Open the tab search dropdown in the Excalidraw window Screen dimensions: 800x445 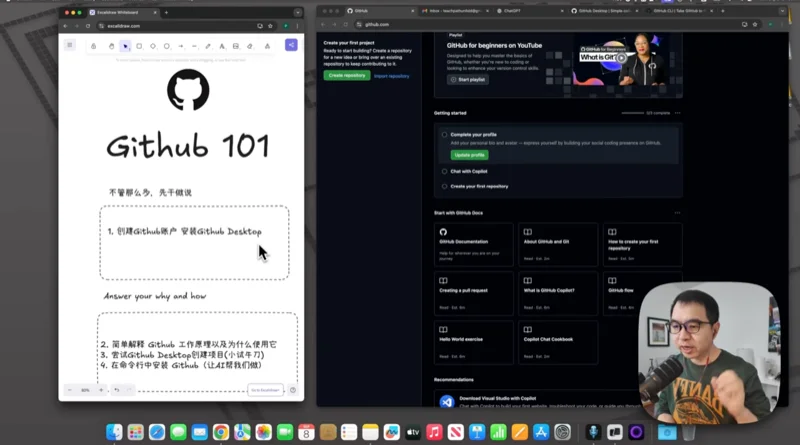pyautogui.click(x=297, y=12)
